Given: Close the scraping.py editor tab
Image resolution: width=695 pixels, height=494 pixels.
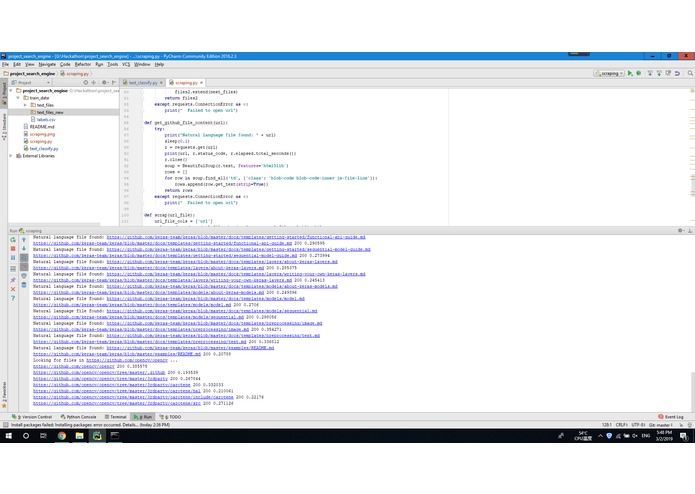Looking at the screenshot, I should point(201,82).
